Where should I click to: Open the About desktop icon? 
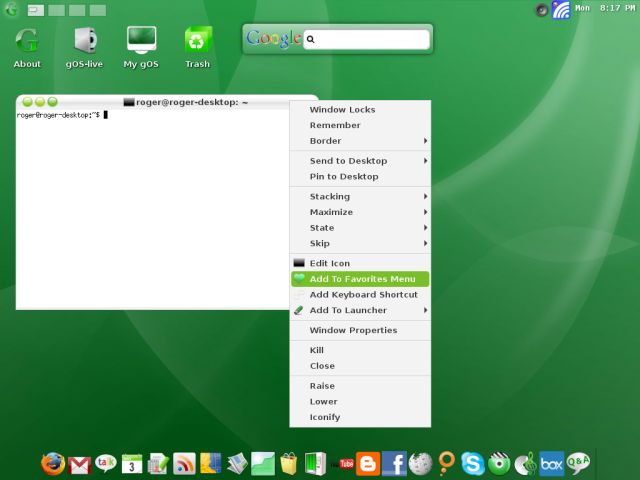pyautogui.click(x=27, y=47)
